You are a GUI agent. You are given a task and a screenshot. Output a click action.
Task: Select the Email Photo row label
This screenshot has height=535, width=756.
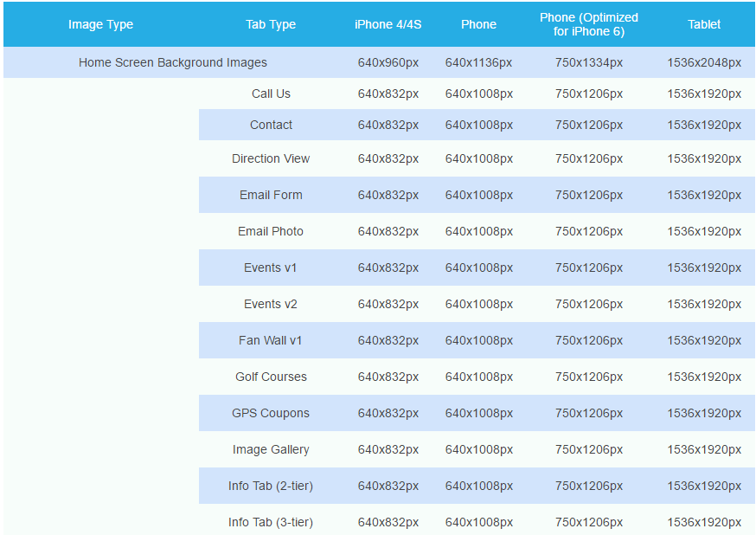coord(271,231)
